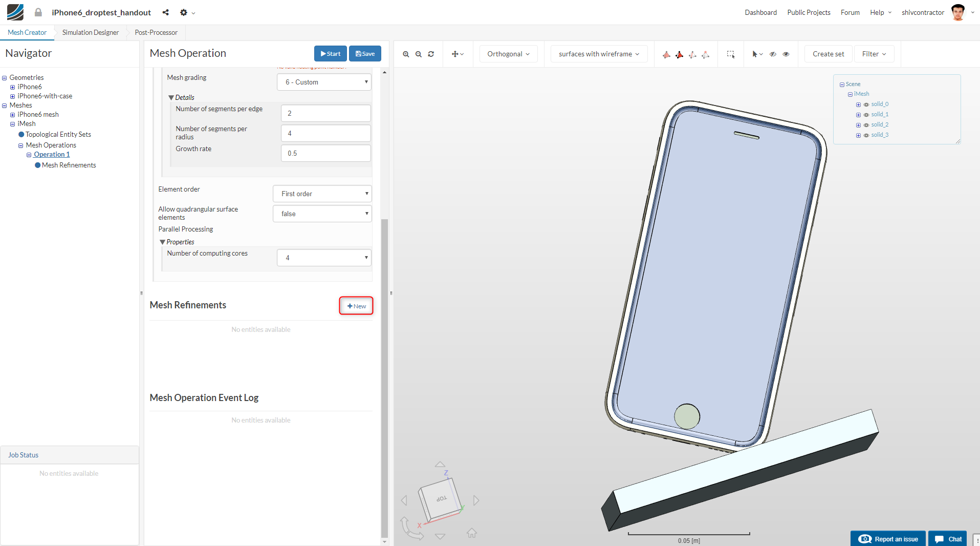Select the Zoom In tool

406,54
